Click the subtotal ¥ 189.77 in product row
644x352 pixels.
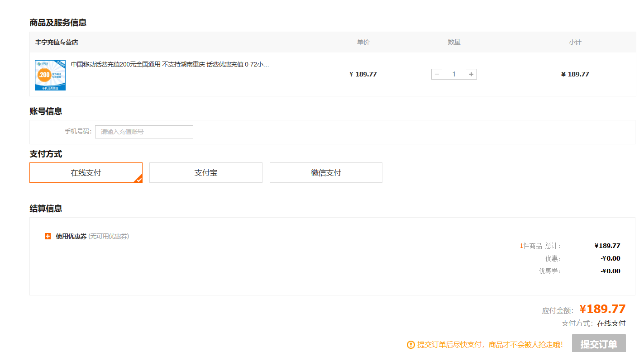pos(575,74)
